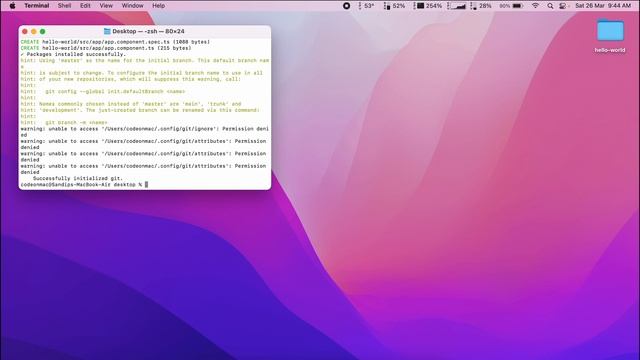Open Spotlight search magnifier

(550, 6)
